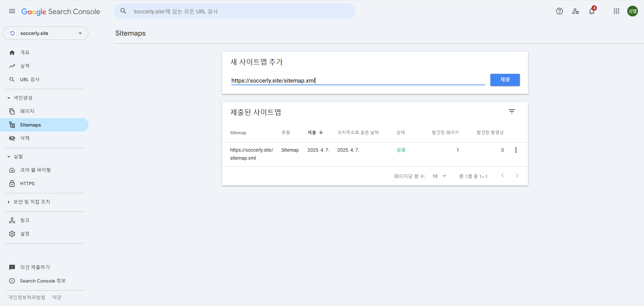Open the help question mark icon

(x=559, y=11)
